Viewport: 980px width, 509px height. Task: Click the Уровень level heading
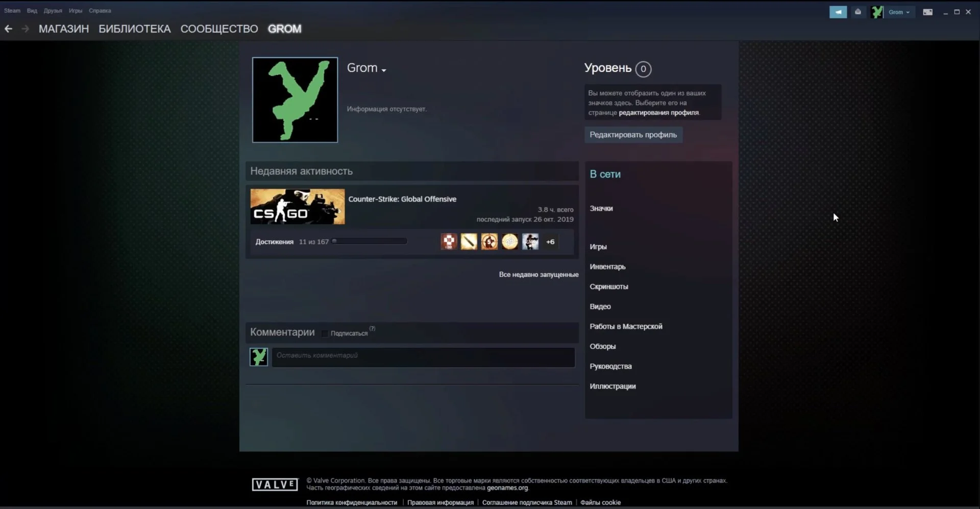pyautogui.click(x=608, y=68)
